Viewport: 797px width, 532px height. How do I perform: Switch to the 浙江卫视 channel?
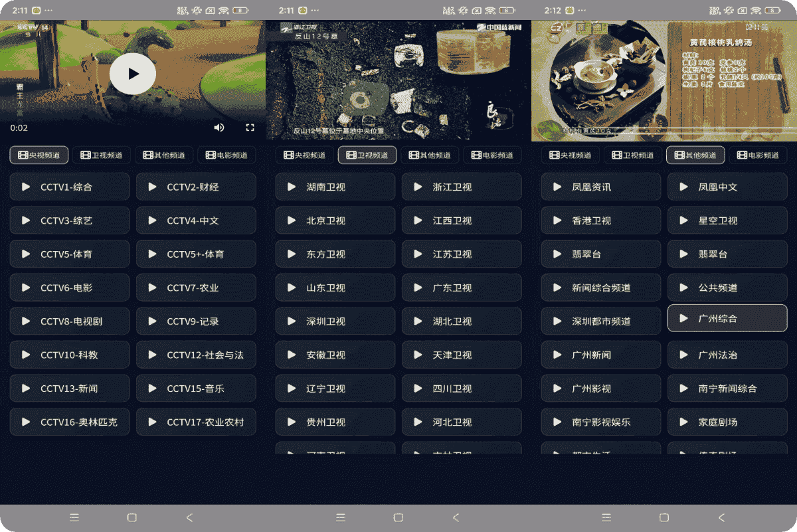[462, 187]
